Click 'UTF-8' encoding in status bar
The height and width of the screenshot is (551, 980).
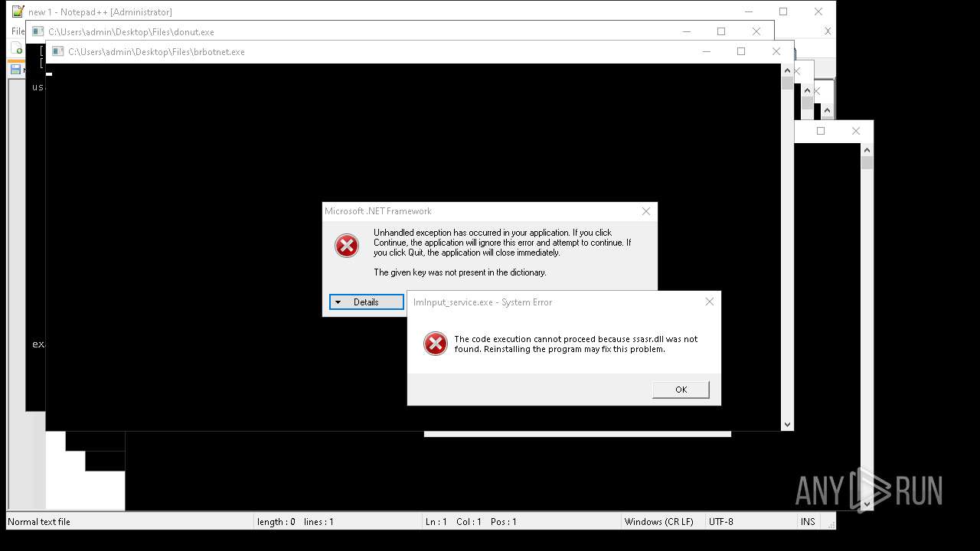tap(721, 522)
